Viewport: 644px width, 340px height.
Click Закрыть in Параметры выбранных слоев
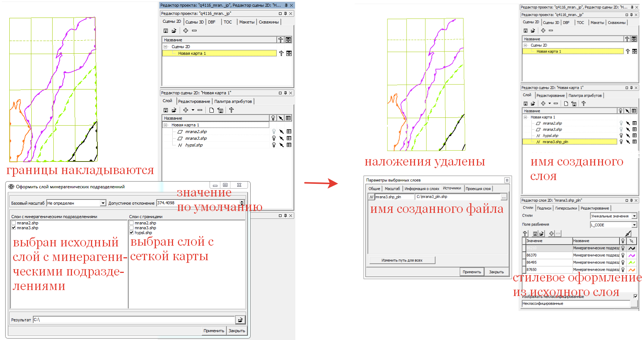(496, 272)
